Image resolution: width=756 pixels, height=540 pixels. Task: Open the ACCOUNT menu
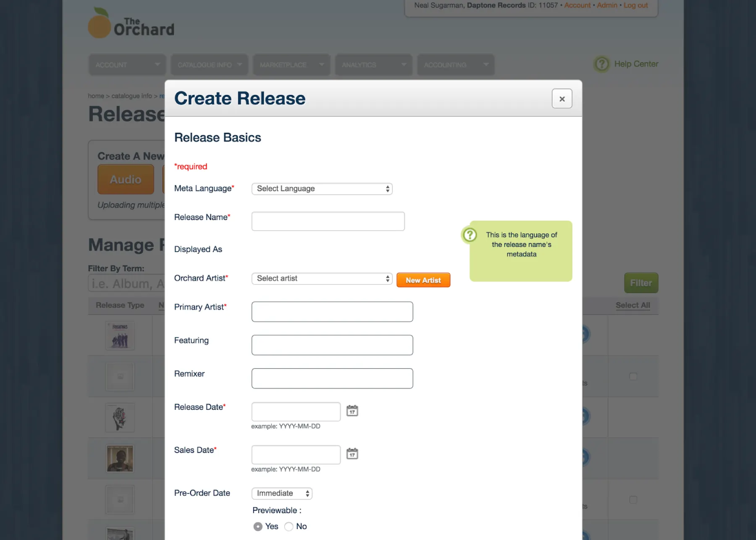[127, 65]
